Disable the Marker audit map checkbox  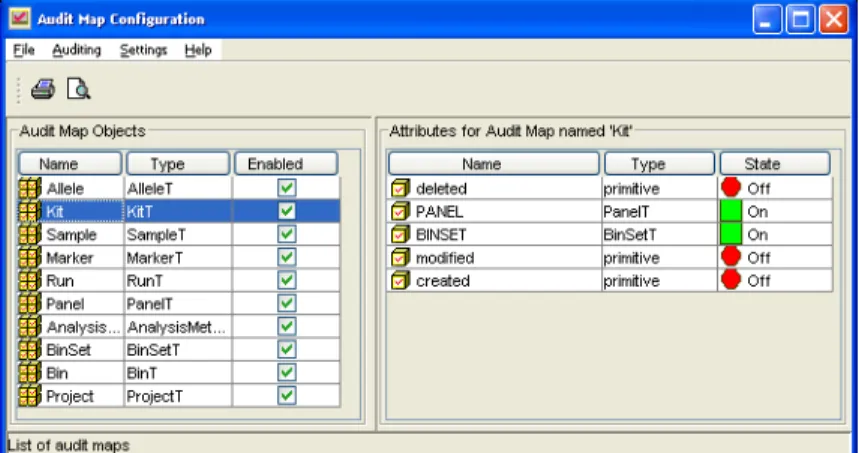coord(287,257)
